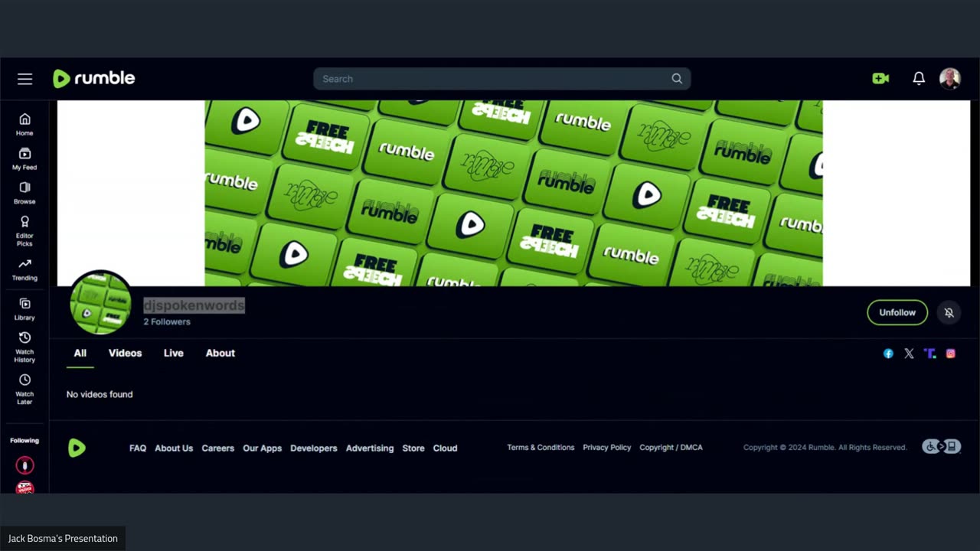The width and height of the screenshot is (980, 551).
Task: Open the hamburger menu
Action: [x=25, y=79]
